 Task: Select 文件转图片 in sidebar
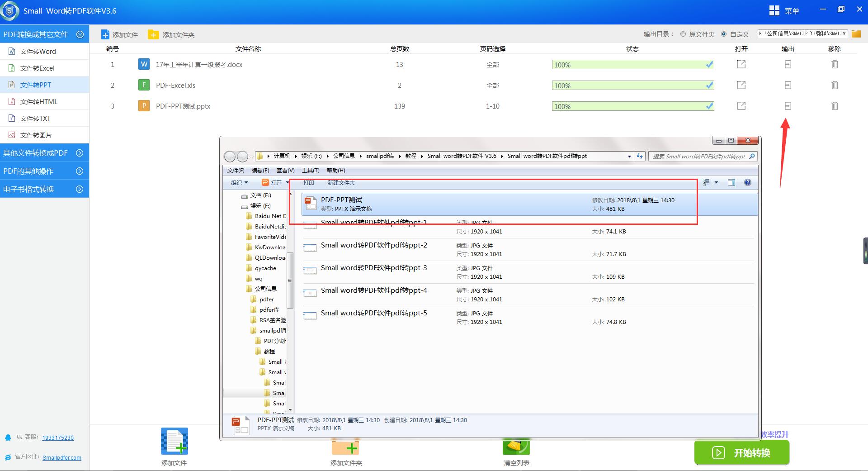point(44,135)
